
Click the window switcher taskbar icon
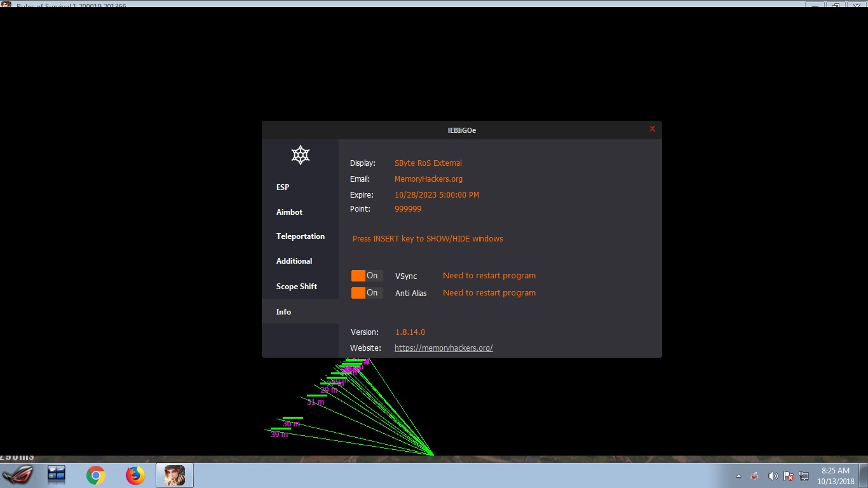(x=57, y=474)
